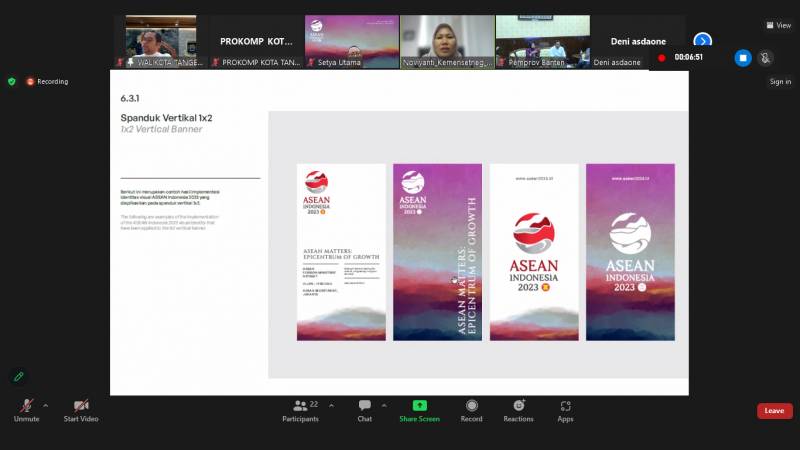Stop the recording using the blue button
800x450 pixels.
pyautogui.click(x=743, y=58)
